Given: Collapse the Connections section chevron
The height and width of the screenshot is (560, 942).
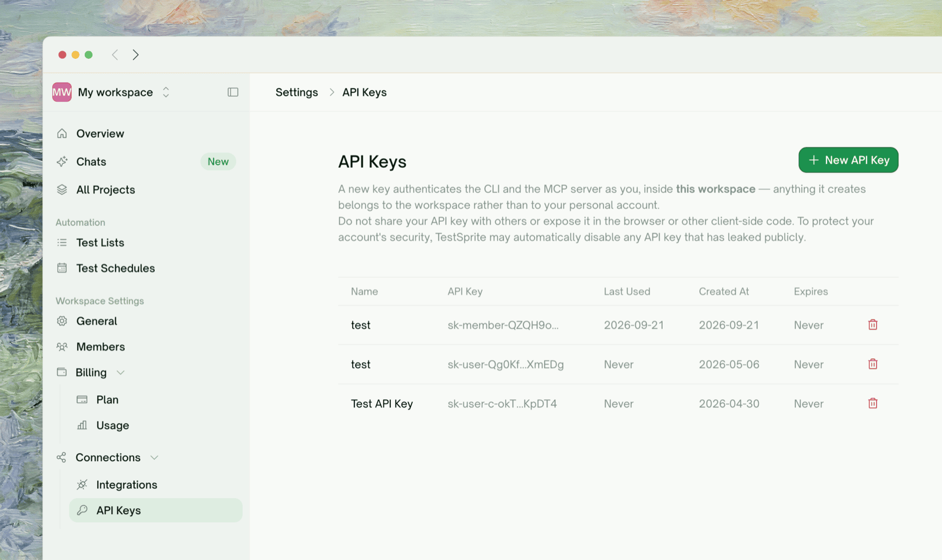Looking at the screenshot, I should (x=154, y=458).
